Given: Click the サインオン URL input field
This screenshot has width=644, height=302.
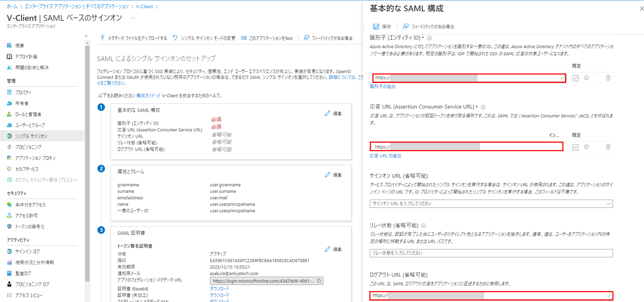Looking at the screenshot, I should click(491, 204).
